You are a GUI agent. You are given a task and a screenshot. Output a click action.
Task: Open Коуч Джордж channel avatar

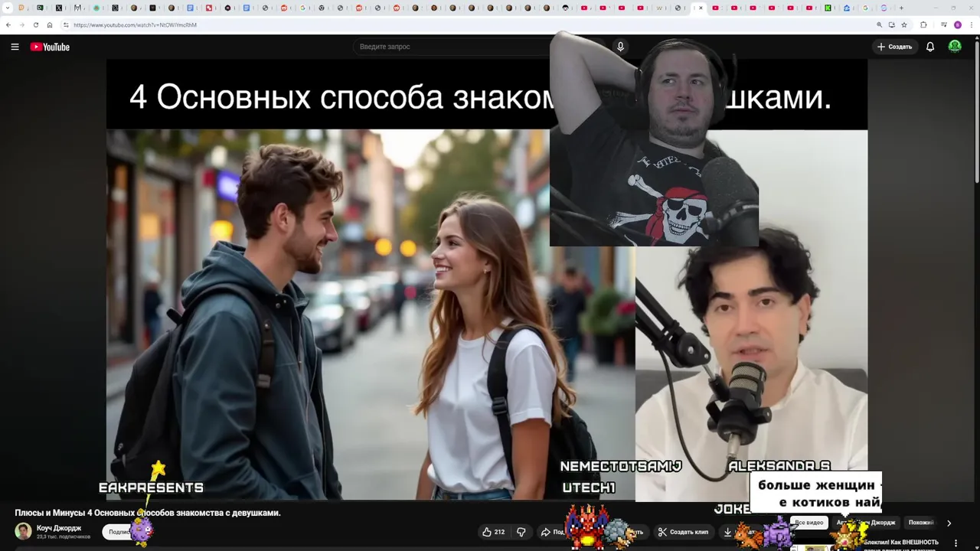click(24, 531)
